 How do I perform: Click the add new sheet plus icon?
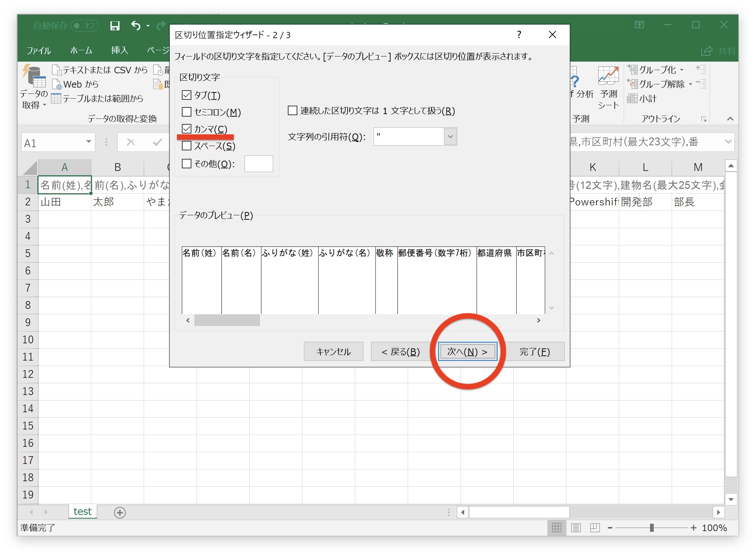120,512
